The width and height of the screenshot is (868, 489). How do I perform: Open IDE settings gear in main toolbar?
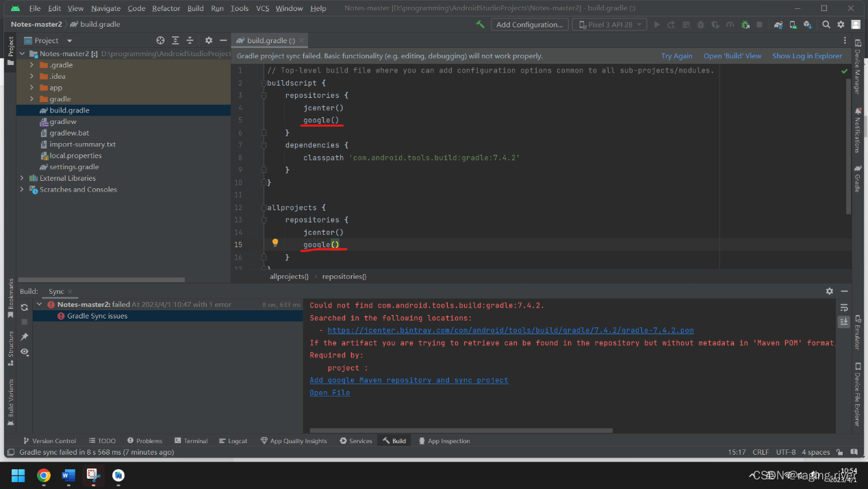(841, 25)
